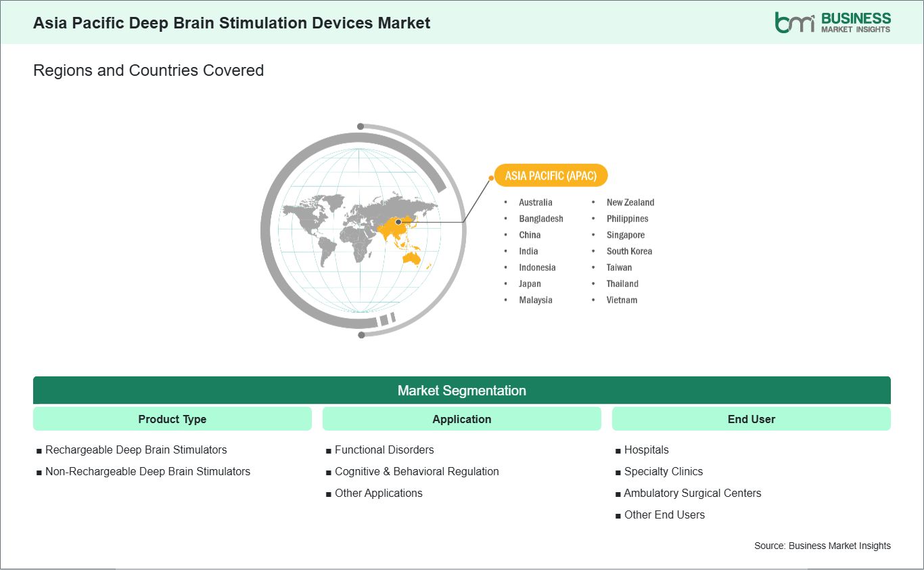Screen dimensions: 924x570
Task: Click the heading Regions and Countries Covered
Action: coord(148,70)
